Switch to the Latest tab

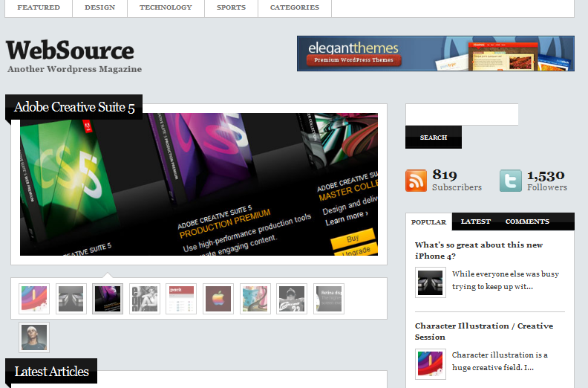click(x=475, y=222)
